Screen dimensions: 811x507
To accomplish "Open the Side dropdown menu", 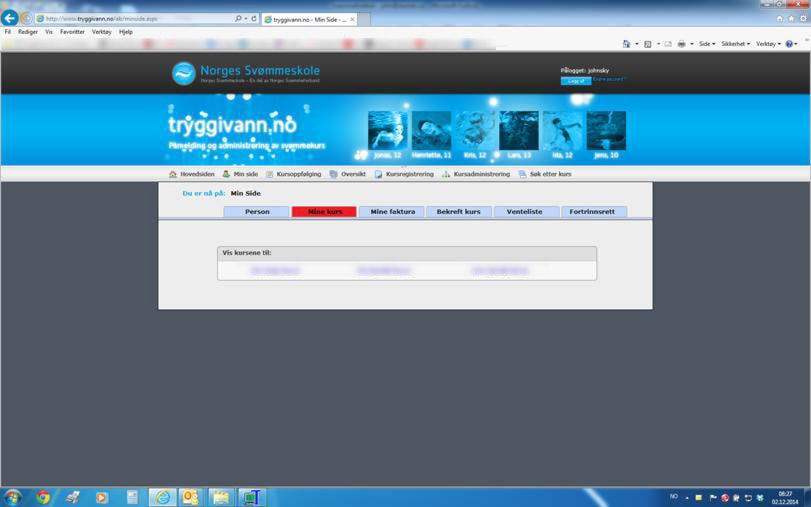I will tap(707, 44).
